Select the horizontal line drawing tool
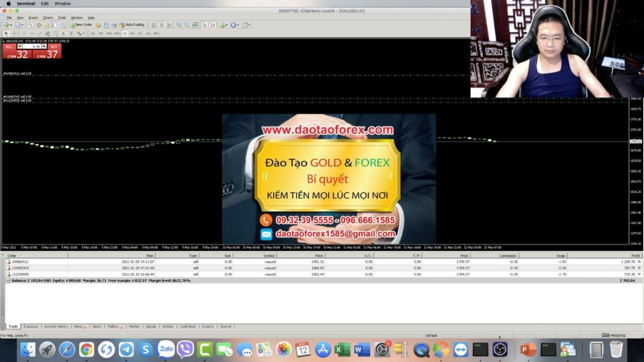The width and height of the screenshot is (644, 362). (x=32, y=34)
